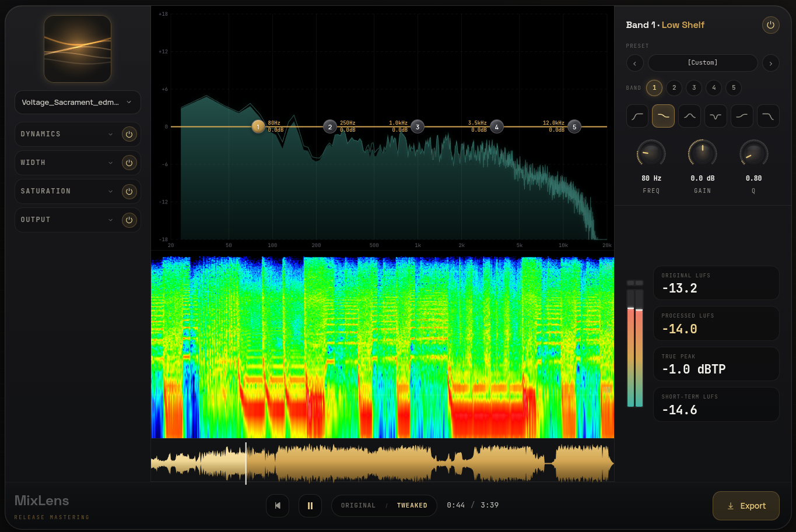The height and width of the screenshot is (532, 796).
Task: Click the Processed LUFS -14.0 readout
Action: click(716, 323)
